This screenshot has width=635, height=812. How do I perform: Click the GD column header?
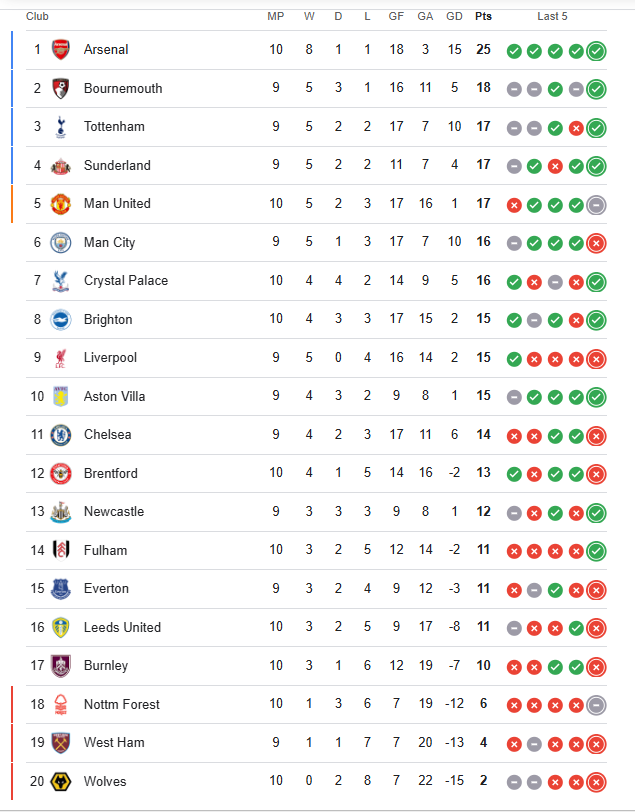pyautogui.click(x=454, y=16)
